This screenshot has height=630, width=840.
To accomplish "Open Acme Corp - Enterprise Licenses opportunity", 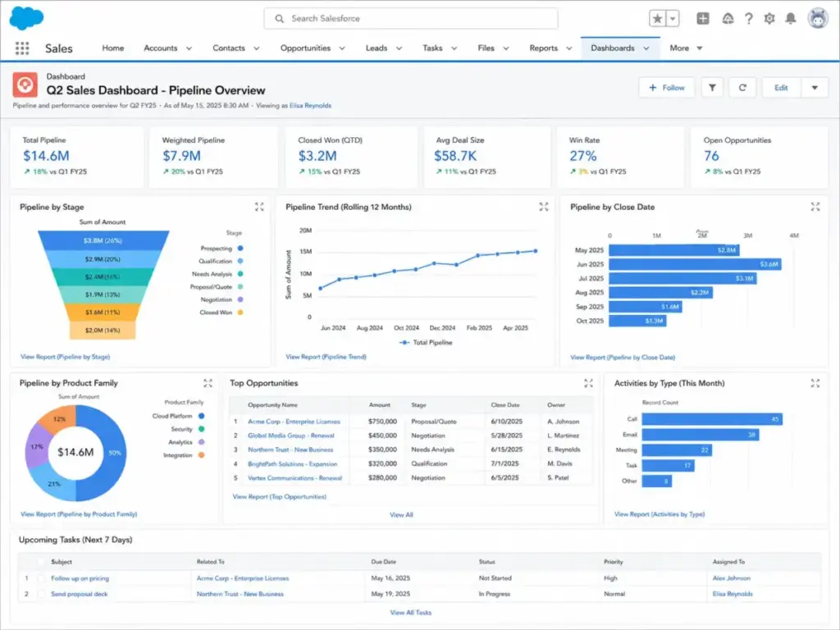I will 294,422.
